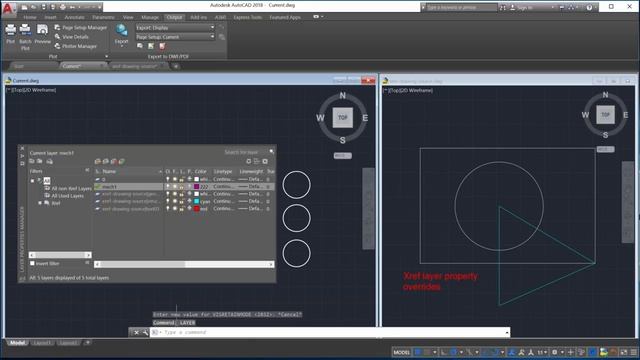The height and width of the screenshot is (360, 640).
Task: Toggle freeze sun for mech1 layer
Action: coord(175,187)
